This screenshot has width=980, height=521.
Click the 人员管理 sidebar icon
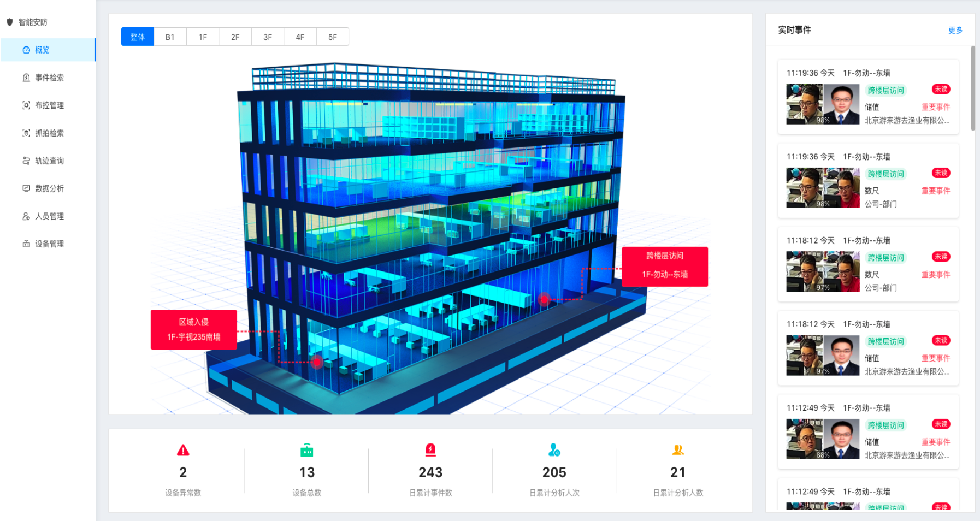26,216
